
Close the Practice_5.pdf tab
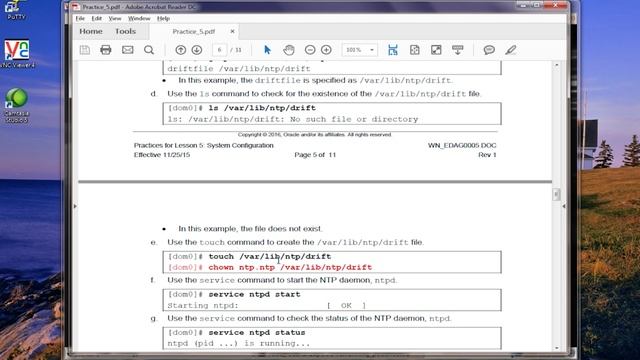[x=232, y=31]
